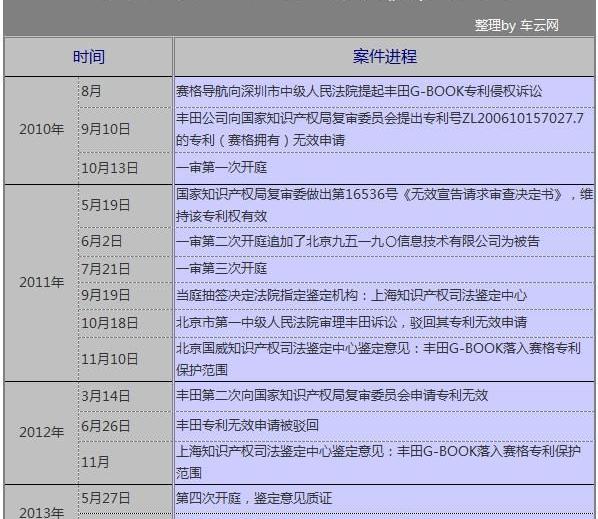Select the 一审第二次开庭追加 defendant entry
The image size is (598, 519).
click(384, 241)
